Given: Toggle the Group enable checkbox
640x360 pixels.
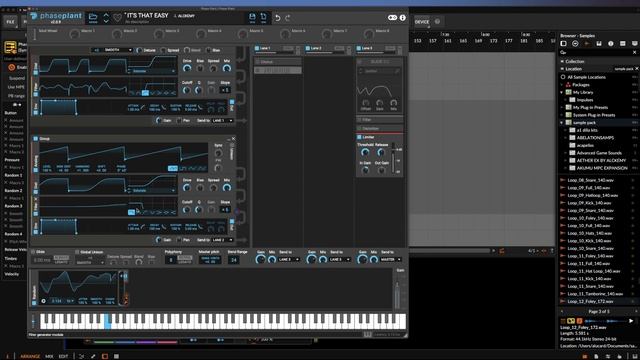Looking at the screenshot, I should (x=36, y=139).
